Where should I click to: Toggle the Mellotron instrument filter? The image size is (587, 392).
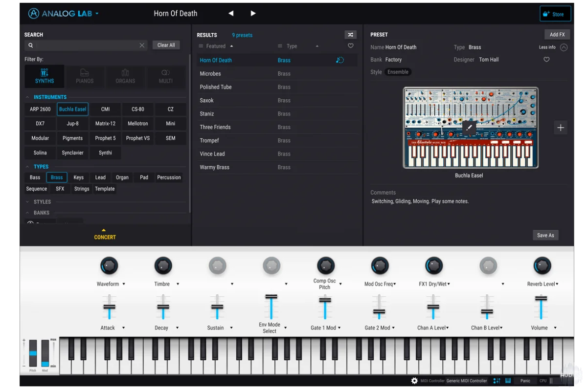138,124
